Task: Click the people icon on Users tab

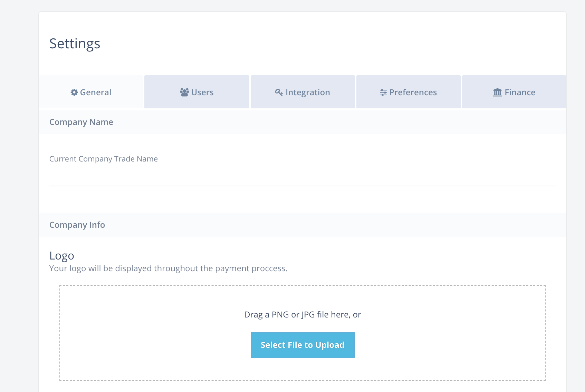Action: [x=184, y=92]
